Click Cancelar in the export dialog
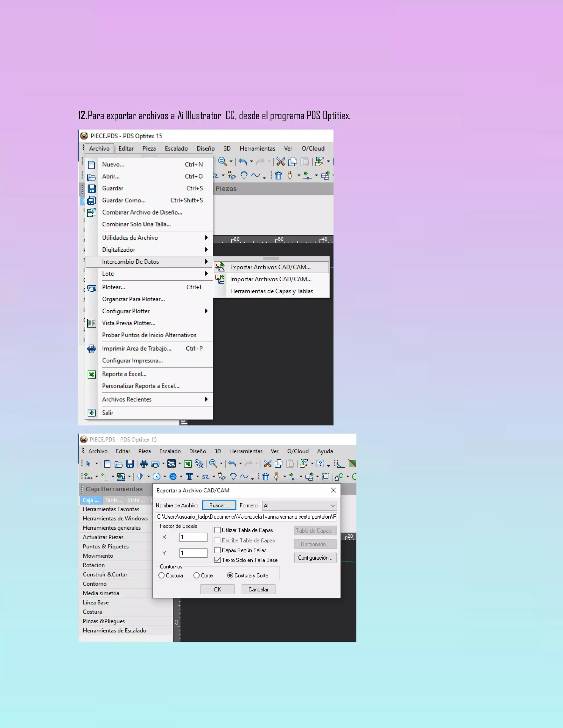563x728 pixels. coord(258,589)
